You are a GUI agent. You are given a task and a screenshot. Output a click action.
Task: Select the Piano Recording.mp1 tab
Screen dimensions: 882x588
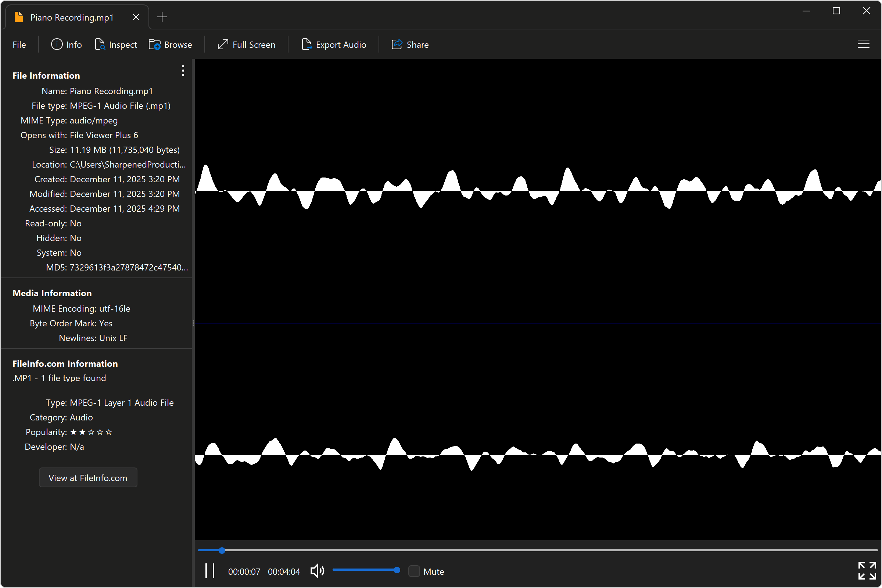pyautogui.click(x=71, y=17)
